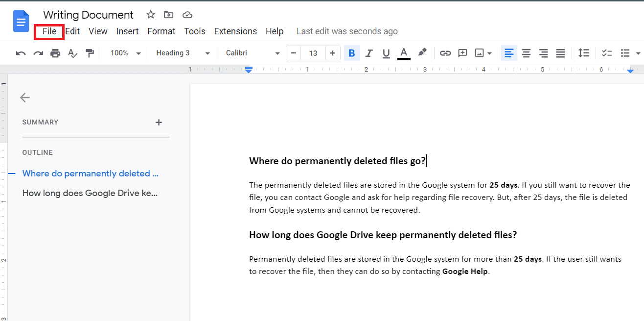Undo the last action
This screenshot has height=321, width=644.
coord(21,53)
